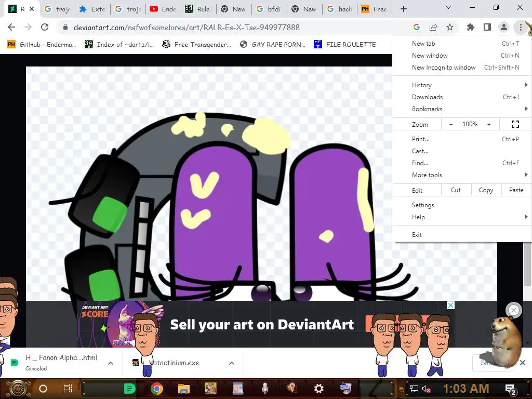Toggle the side panel icon

tap(487, 27)
